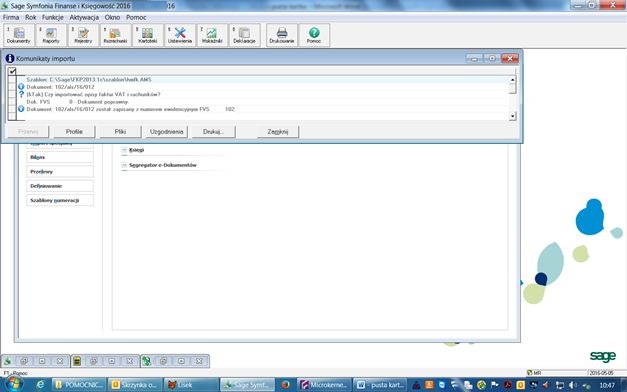Collapse the Księgi tree section

pyautogui.click(x=124, y=150)
